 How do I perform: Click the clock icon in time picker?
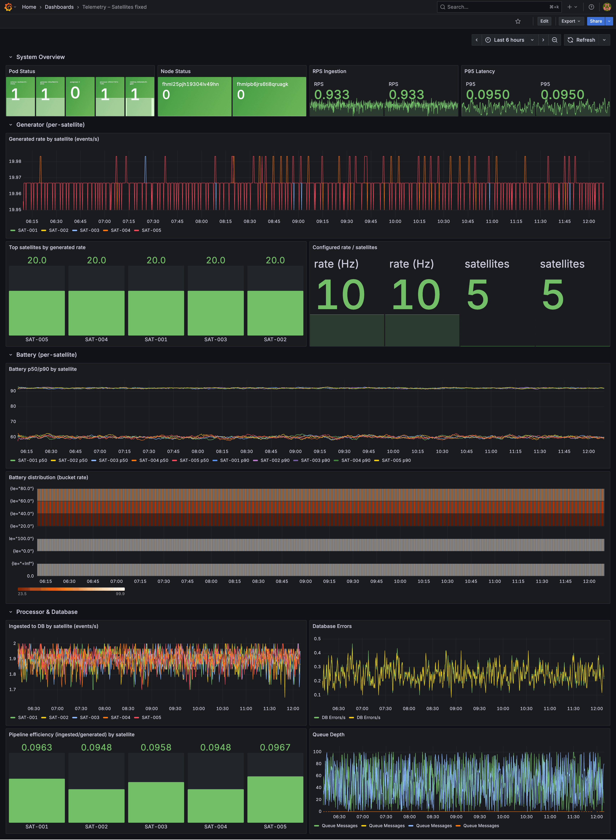click(x=488, y=40)
